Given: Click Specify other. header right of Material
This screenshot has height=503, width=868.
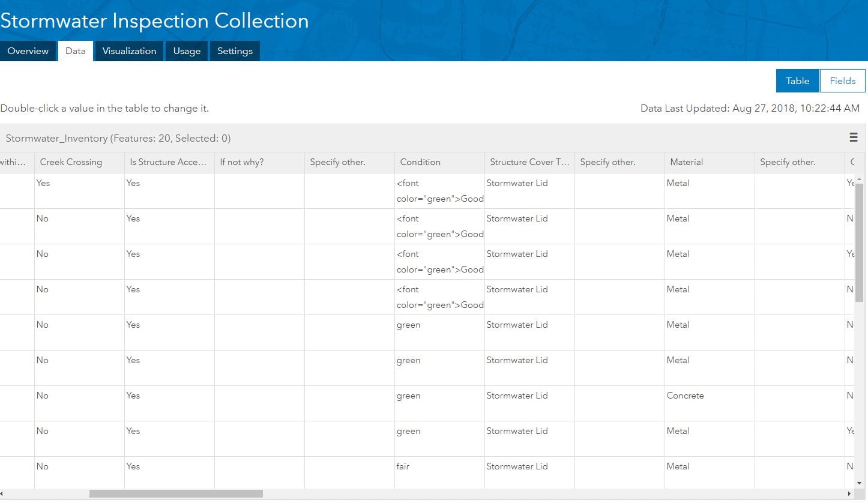Looking at the screenshot, I should pyautogui.click(x=800, y=162).
